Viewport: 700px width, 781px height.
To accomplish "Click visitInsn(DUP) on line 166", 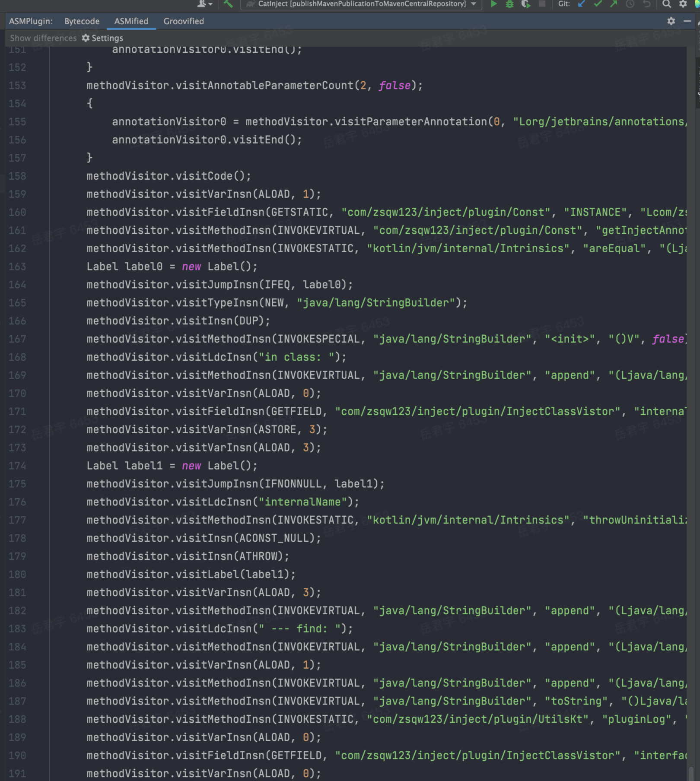I will click(178, 321).
